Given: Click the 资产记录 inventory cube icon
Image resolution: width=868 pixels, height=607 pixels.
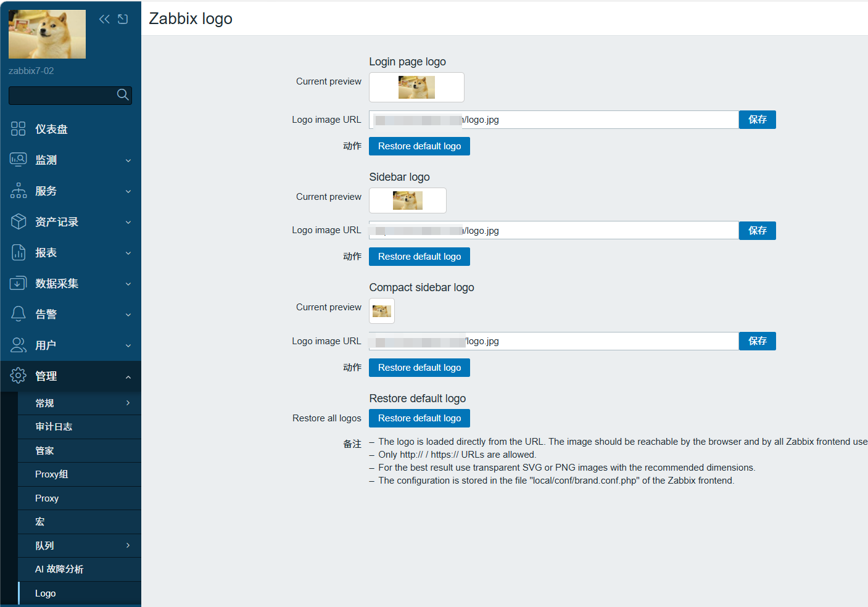Looking at the screenshot, I should (19, 221).
